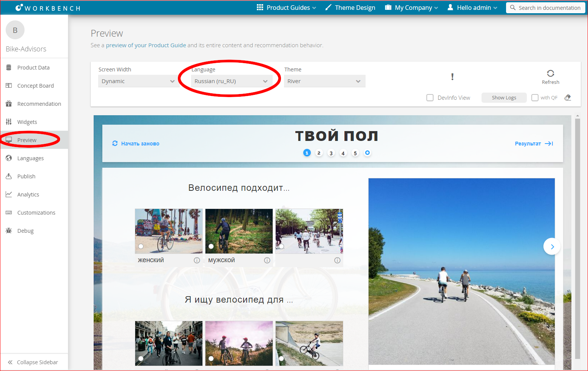
Task: Select the radio on the city crowd bike image
Action: (141, 359)
